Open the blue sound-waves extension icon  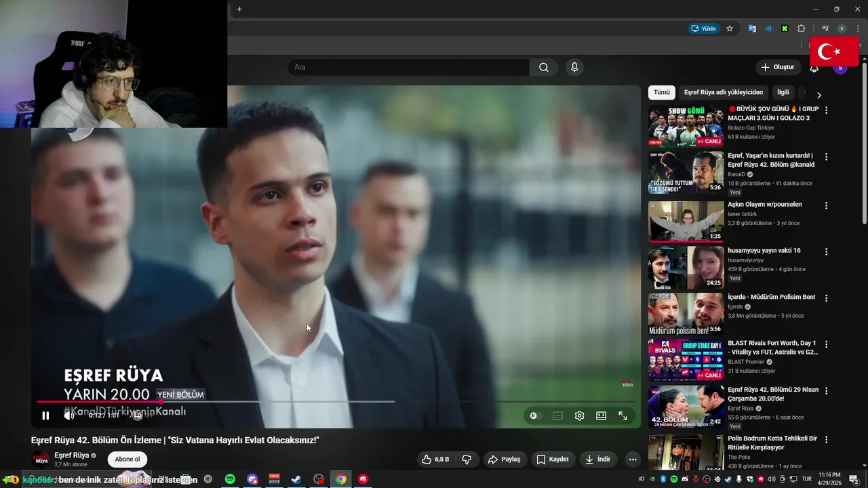tap(768, 28)
